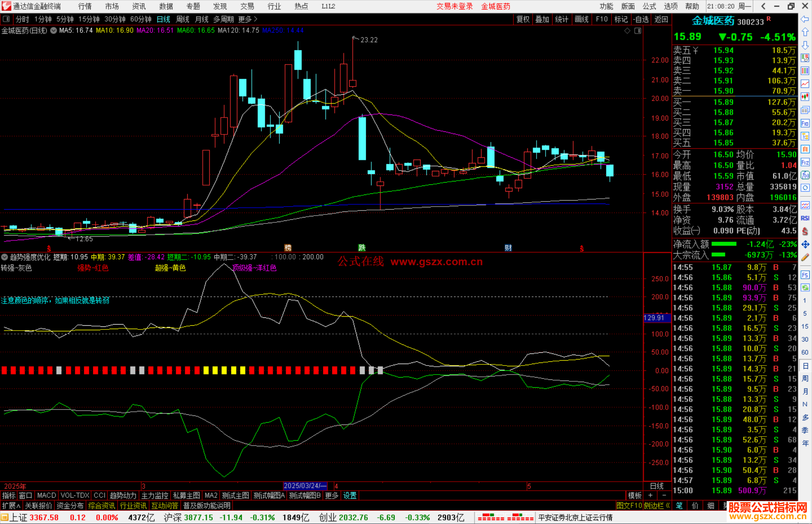Open the candlestick chart icon in sidebar
This screenshot has width=812, height=524.
pos(805,97)
